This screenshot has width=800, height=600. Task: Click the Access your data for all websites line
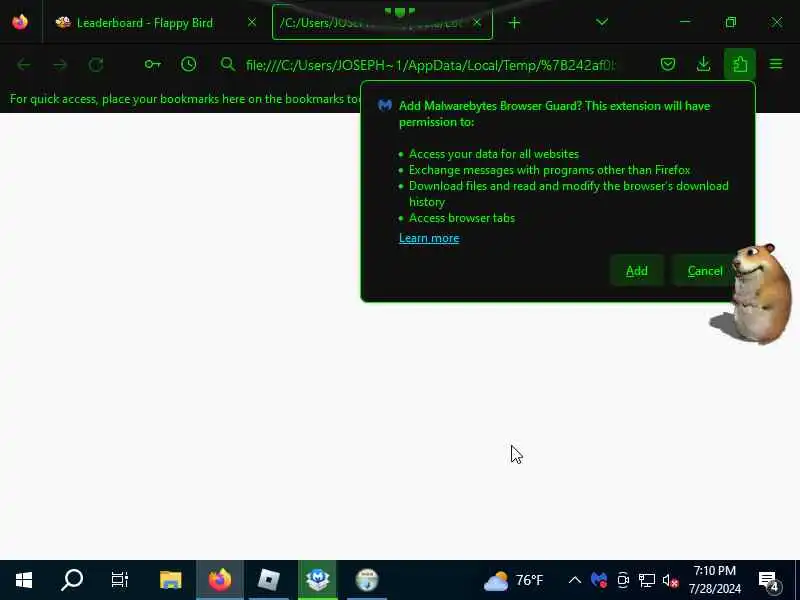point(493,154)
